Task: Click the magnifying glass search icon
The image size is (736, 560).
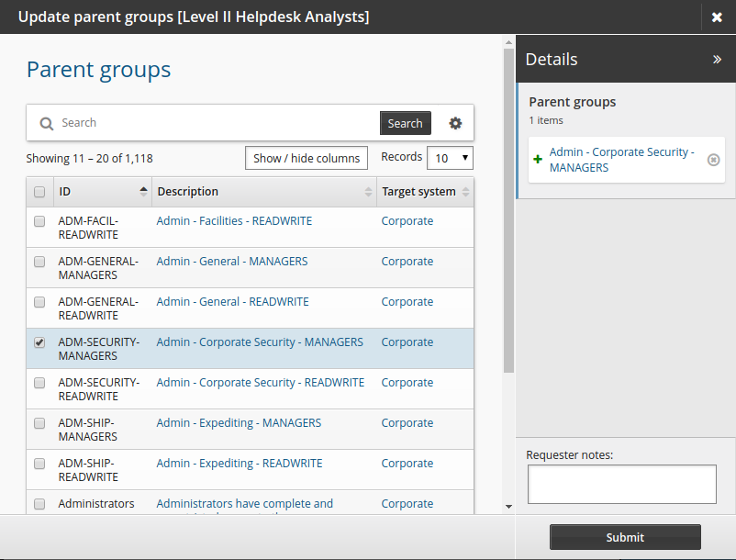Action: tap(46, 123)
